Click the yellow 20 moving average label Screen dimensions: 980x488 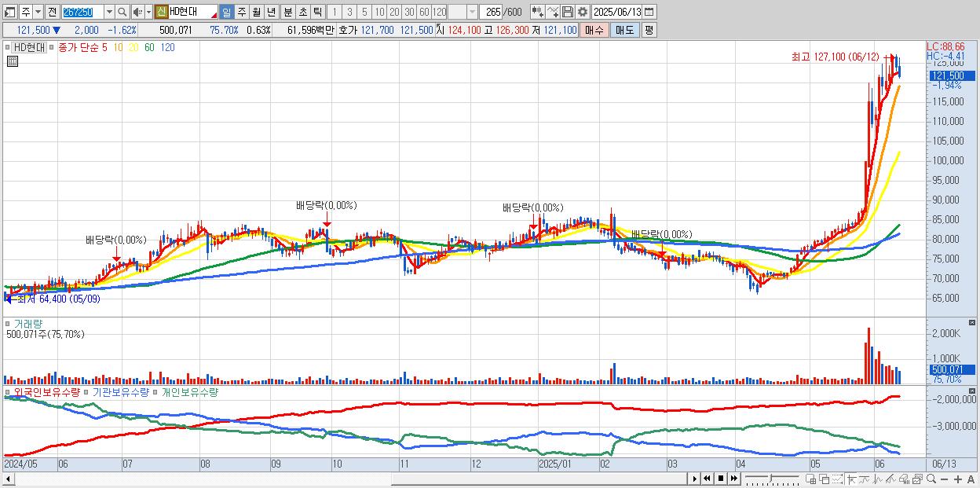tap(133, 47)
